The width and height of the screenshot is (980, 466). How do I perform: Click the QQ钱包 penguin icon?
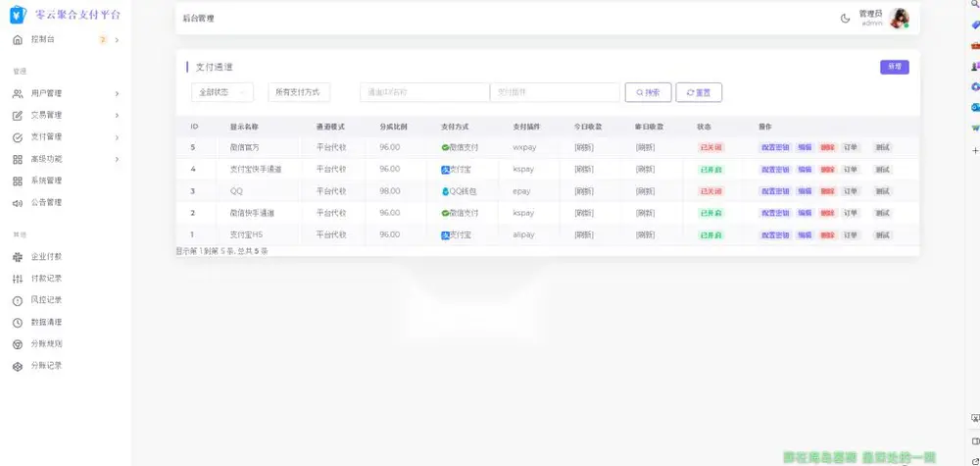point(445,191)
